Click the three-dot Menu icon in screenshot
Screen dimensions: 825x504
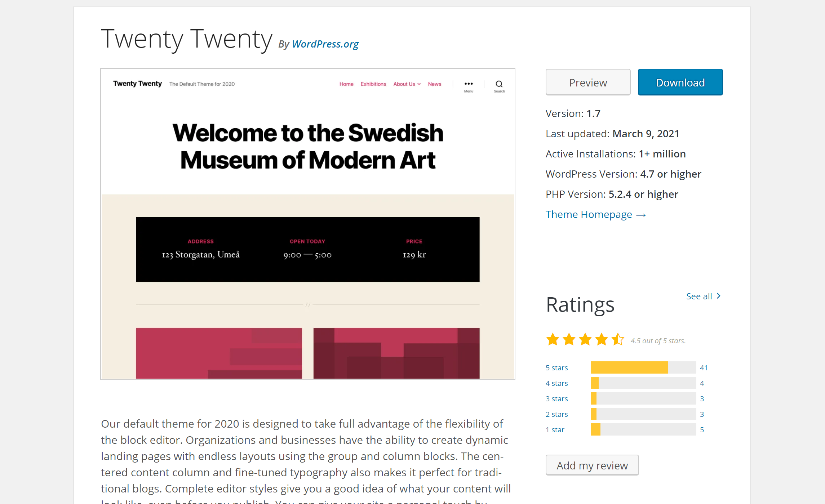(469, 84)
